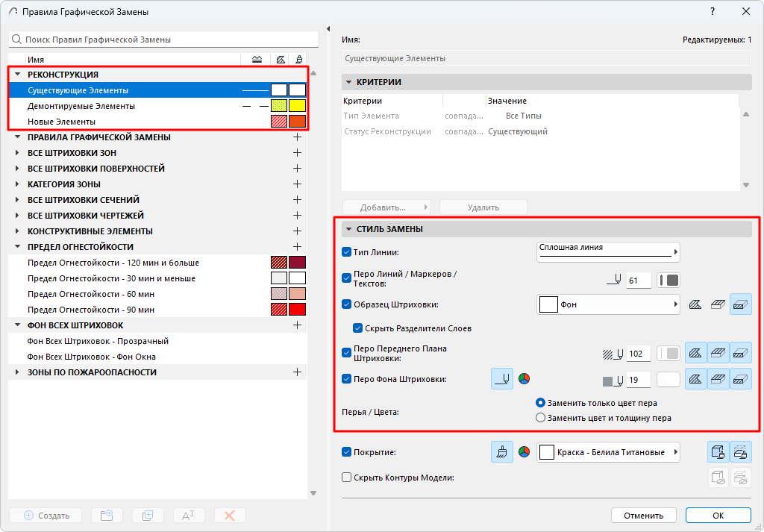
Task: Click plus icon beside КАТЕГОРИЯ ЗОНЫ
Action: (x=297, y=184)
